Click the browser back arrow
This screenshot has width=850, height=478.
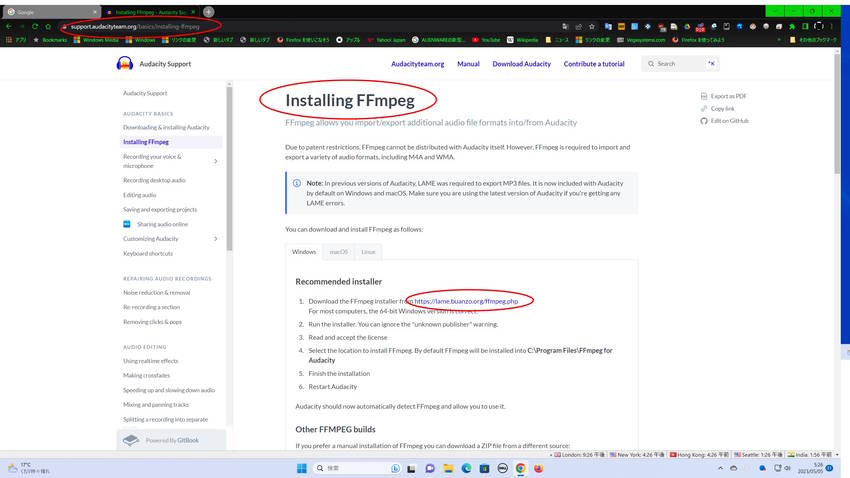9,26
